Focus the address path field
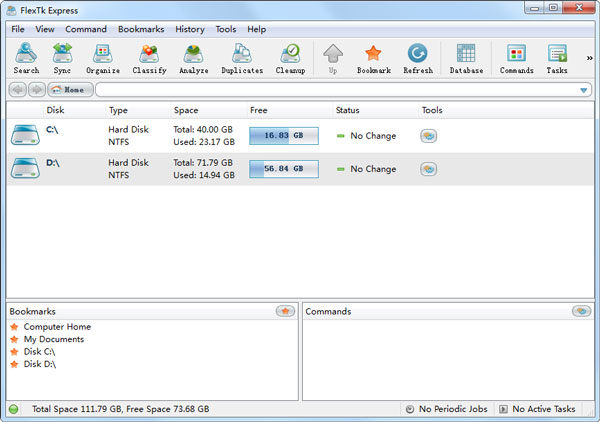The height and width of the screenshot is (422, 600). (343, 90)
